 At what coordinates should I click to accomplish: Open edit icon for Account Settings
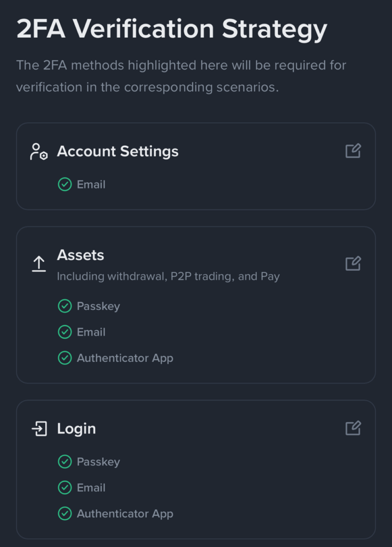pos(353,151)
